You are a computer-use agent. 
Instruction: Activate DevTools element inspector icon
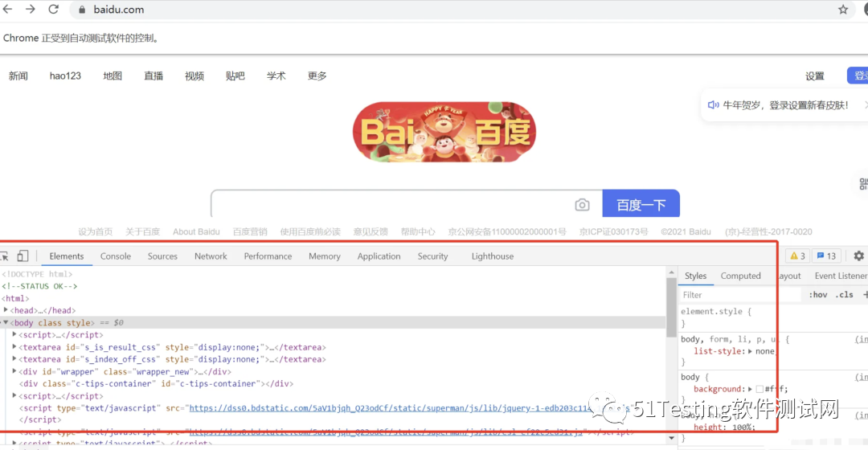(x=5, y=256)
